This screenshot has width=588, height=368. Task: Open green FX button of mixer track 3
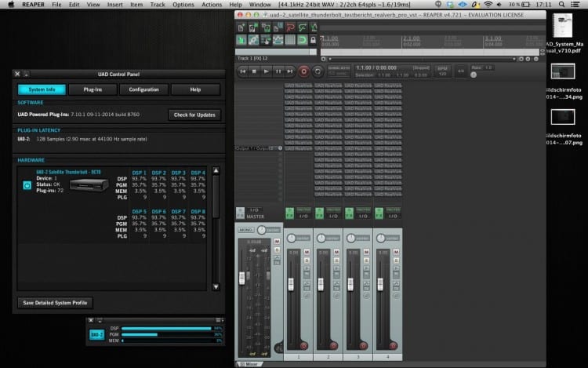[x=349, y=213]
